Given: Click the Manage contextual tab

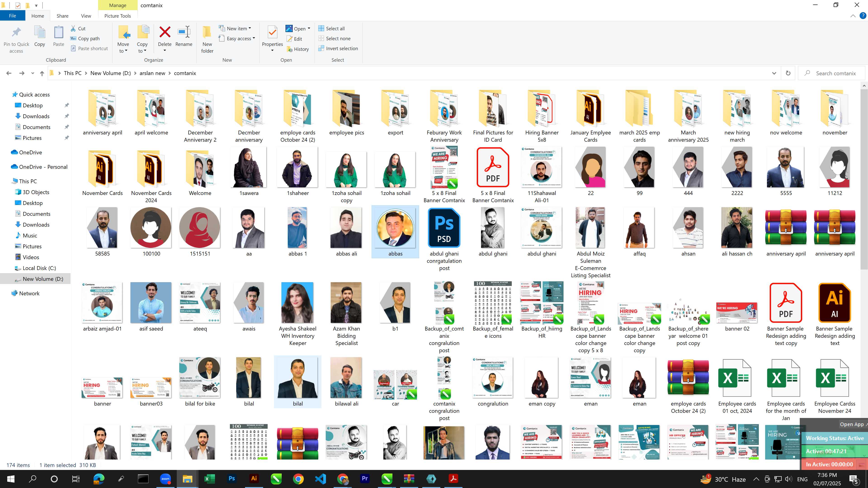Looking at the screenshot, I should click(118, 5).
